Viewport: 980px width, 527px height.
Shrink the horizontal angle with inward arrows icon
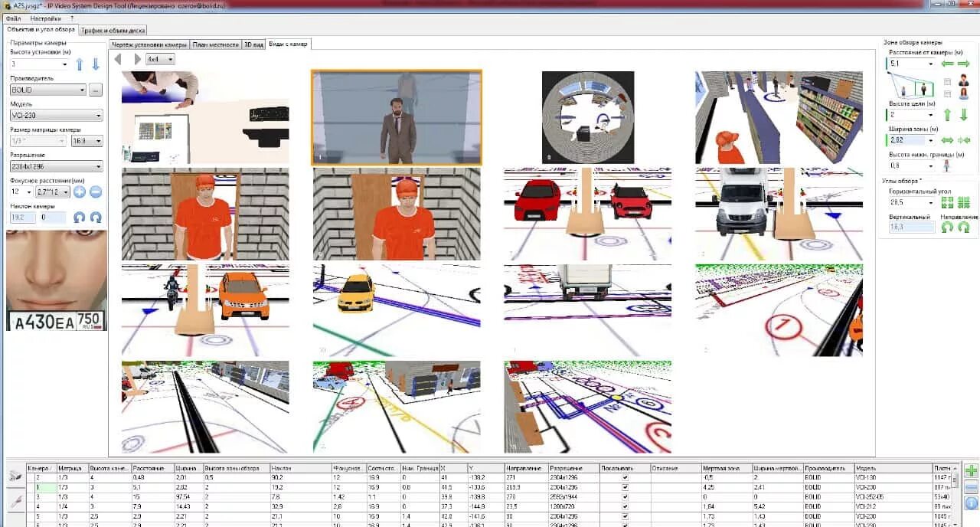(x=964, y=202)
